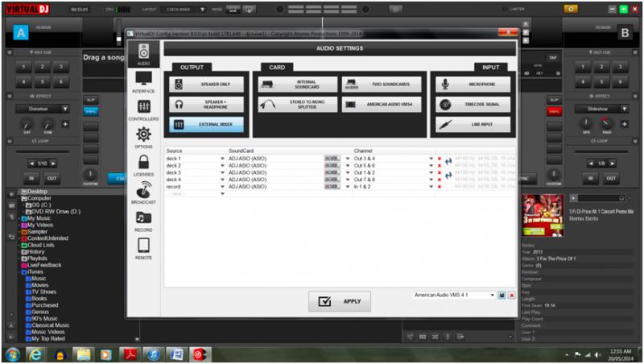Image resolution: width=644 pixels, height=364 pixels.
Task: Open Adobe Reader from the taskbar
Action: tap(130, 354)
